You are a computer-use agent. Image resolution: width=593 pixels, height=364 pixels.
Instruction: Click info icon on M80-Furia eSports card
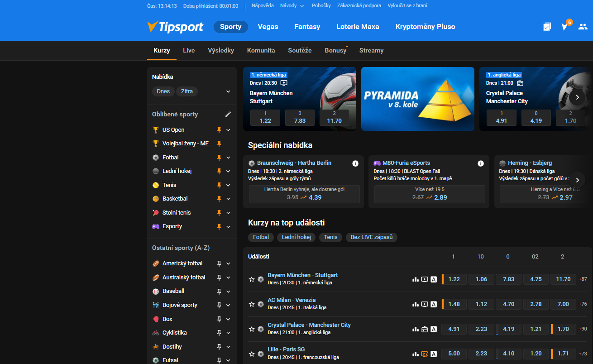click(x=481, y=163)
